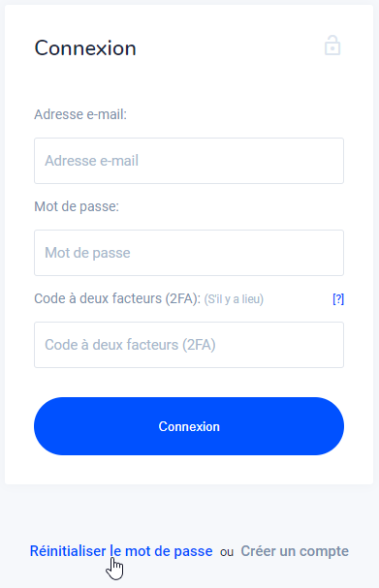The width and height of the screenshot is (379, 588).
Task: Open Réinitialiser le mot de passe link
Action: tap(121, 551)
